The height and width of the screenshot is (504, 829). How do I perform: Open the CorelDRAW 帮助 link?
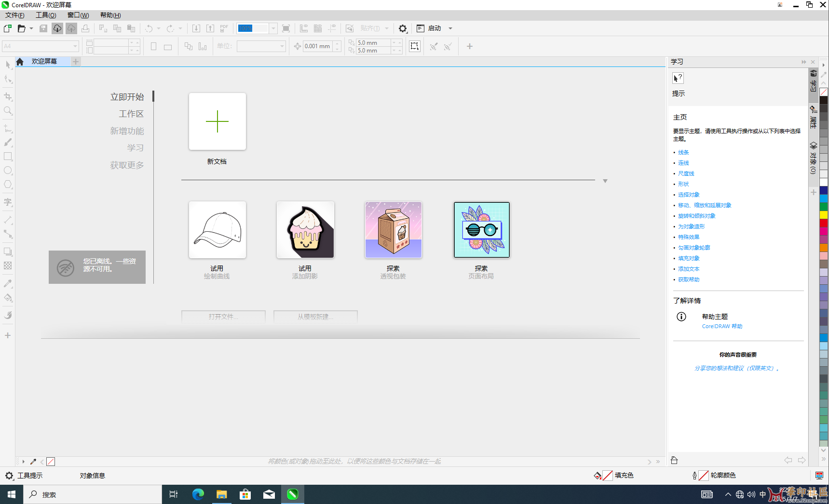tap(722, 326)
